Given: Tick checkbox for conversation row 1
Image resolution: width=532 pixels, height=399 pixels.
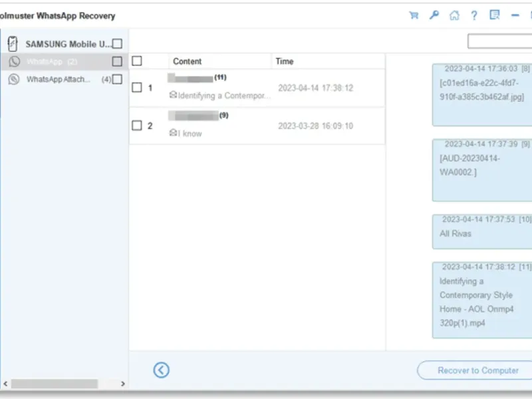Looking at the screenshot, I should coord(137,88).
